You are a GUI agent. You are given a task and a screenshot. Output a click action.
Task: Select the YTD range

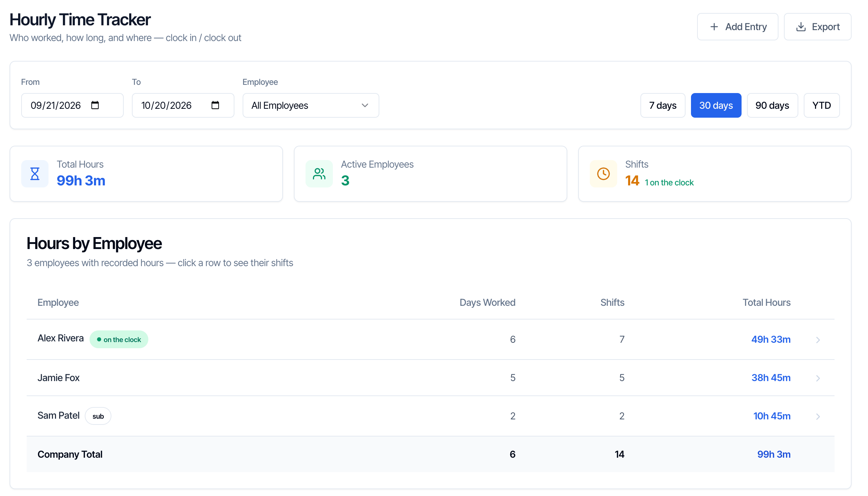tap(822, 105)
